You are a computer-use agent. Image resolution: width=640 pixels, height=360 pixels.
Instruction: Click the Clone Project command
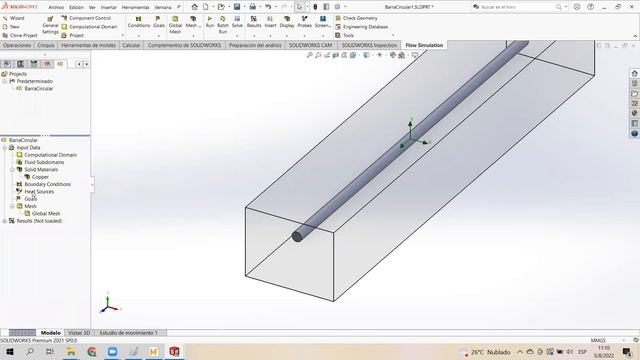pos(20,36)
